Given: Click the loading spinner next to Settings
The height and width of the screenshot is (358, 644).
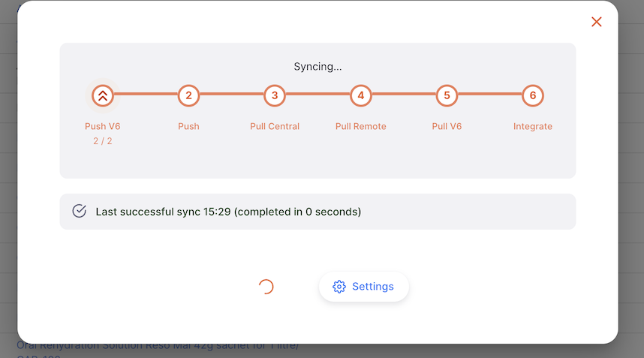Looking at the screenshot, I should click(x=266, y=287).
